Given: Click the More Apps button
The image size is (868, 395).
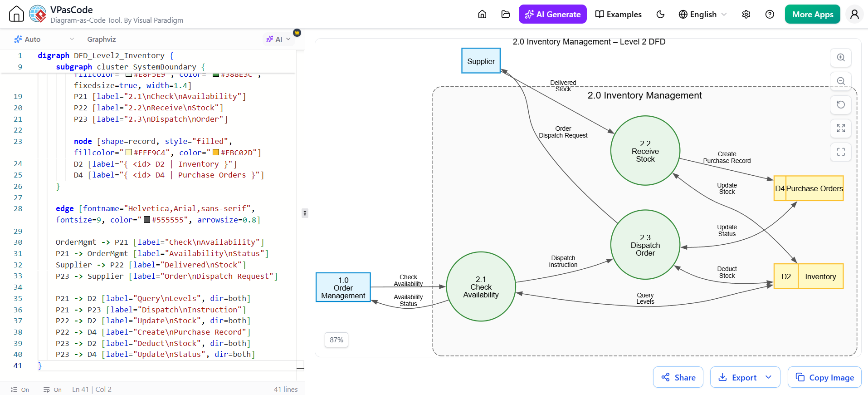Looking at the screenshot, I should [812, 14].
